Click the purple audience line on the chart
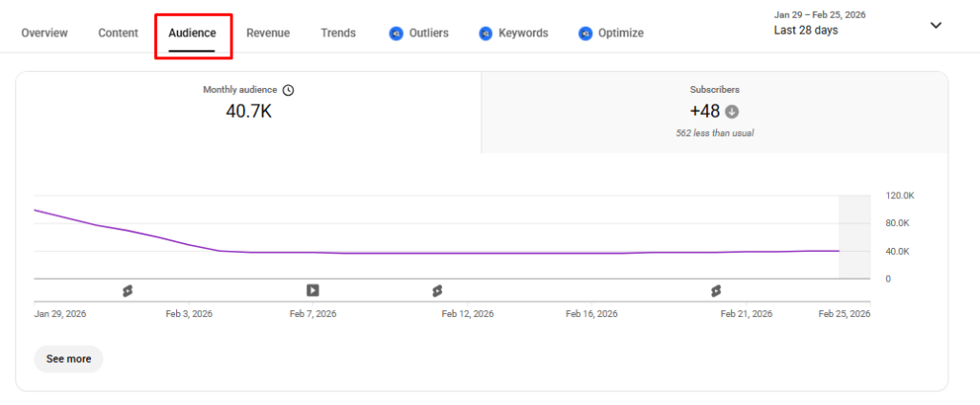 click(x=479, y=253)
